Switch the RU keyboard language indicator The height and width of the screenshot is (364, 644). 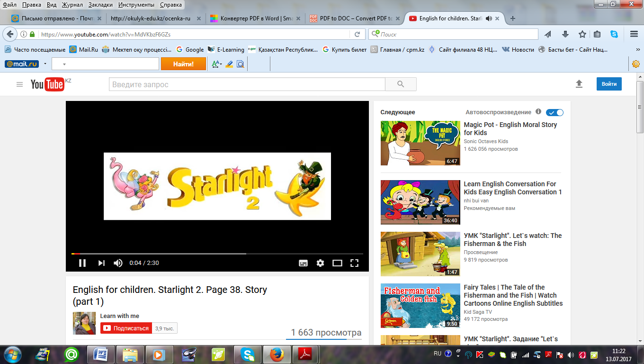(x=438, y=354)
